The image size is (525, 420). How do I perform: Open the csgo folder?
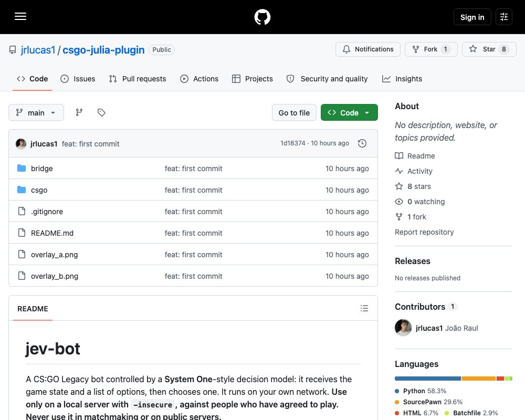tap(39, 190)
